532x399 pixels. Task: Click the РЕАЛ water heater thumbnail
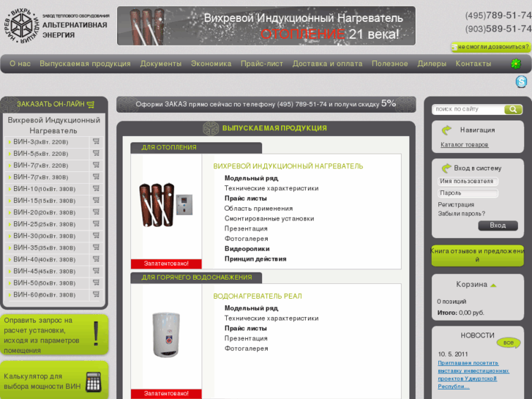[166, 335]
